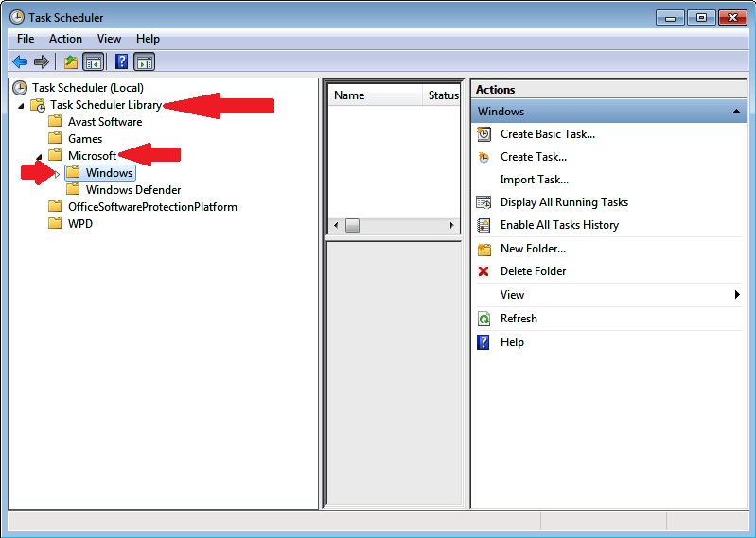Open the File menu
756x538 pixels.
26,39
